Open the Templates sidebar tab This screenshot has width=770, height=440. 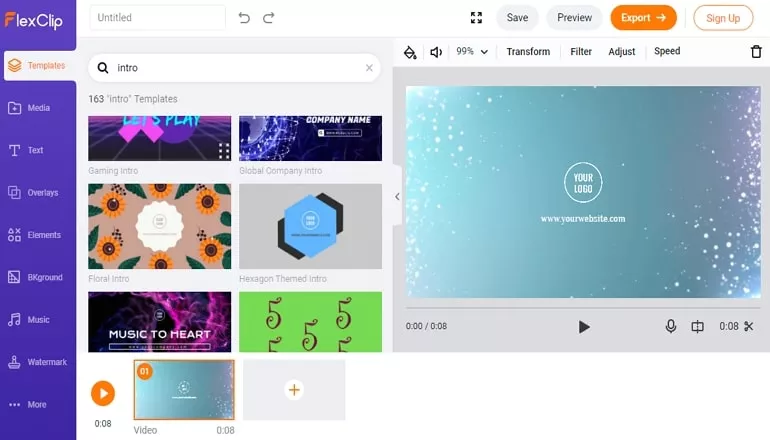click(x=39, y=65)
